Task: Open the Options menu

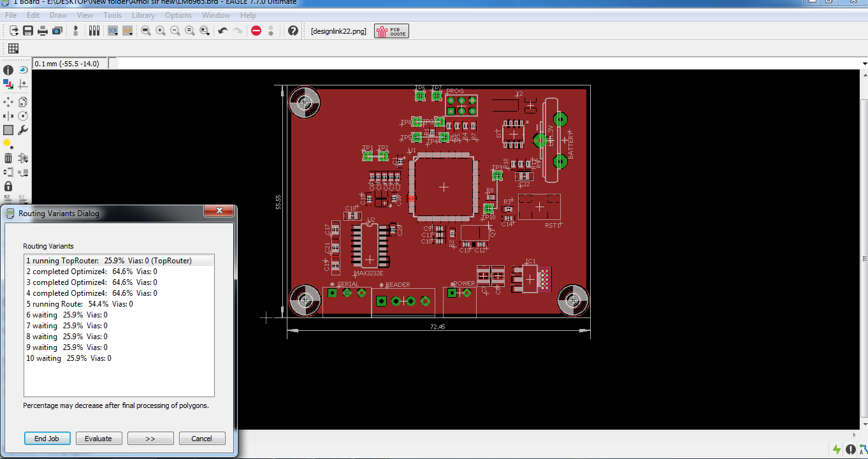Action: pyautogui.click(x=178, y=15)
